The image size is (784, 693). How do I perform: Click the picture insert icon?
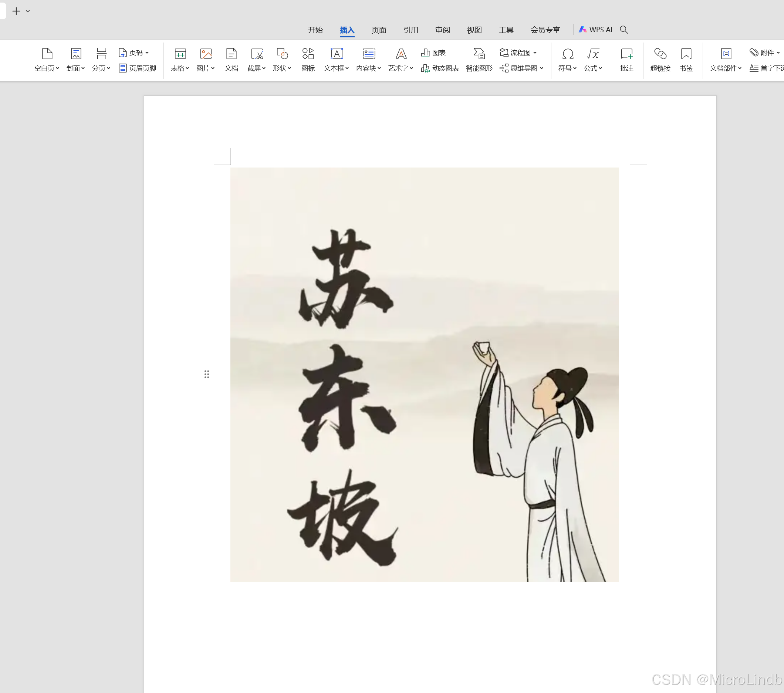pyautogui.click(x=206, y=54)
